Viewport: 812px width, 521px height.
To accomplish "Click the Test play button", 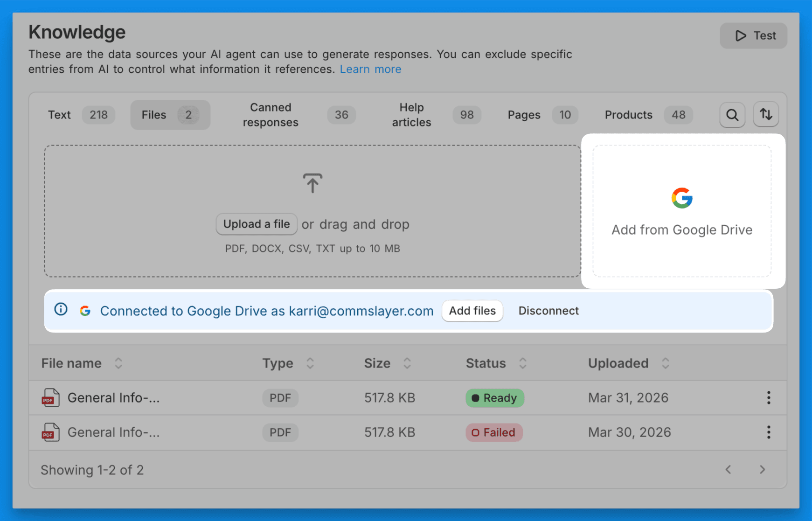I will (x=753, y=36).
